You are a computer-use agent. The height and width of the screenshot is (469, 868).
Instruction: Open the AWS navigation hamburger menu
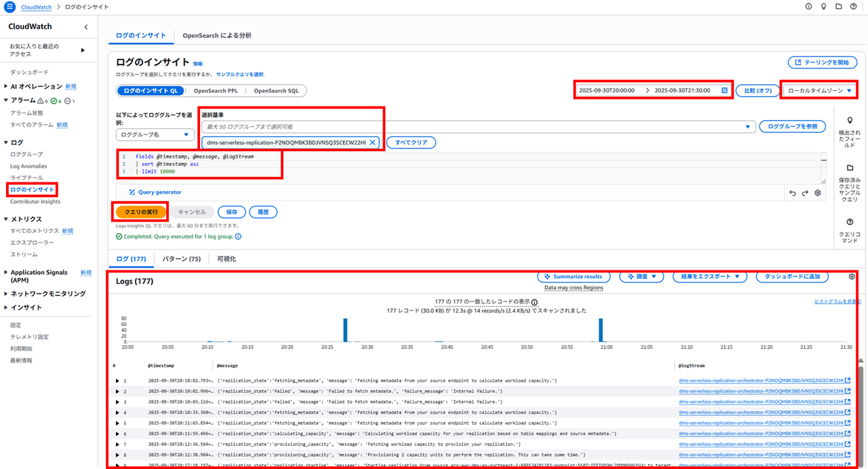[x=9, y=7]
